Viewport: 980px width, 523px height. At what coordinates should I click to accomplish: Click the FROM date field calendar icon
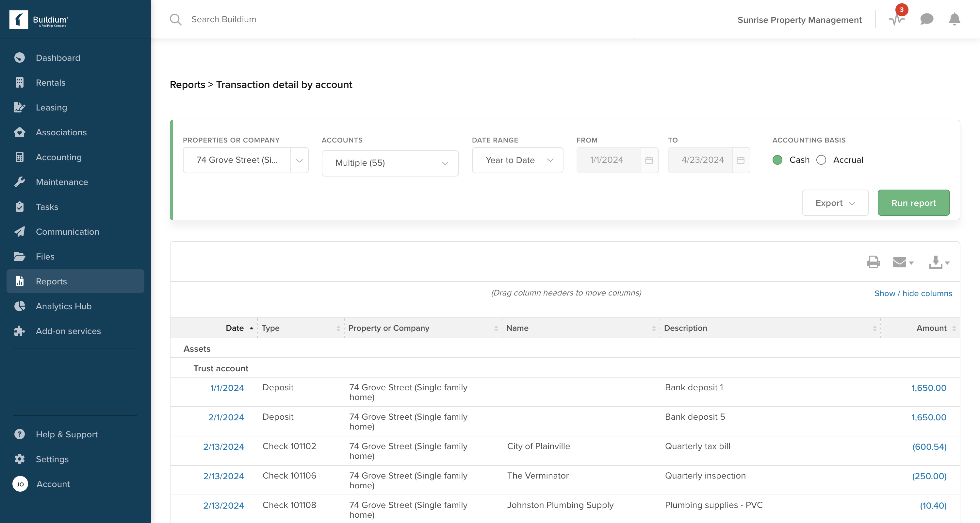[649, 160]
